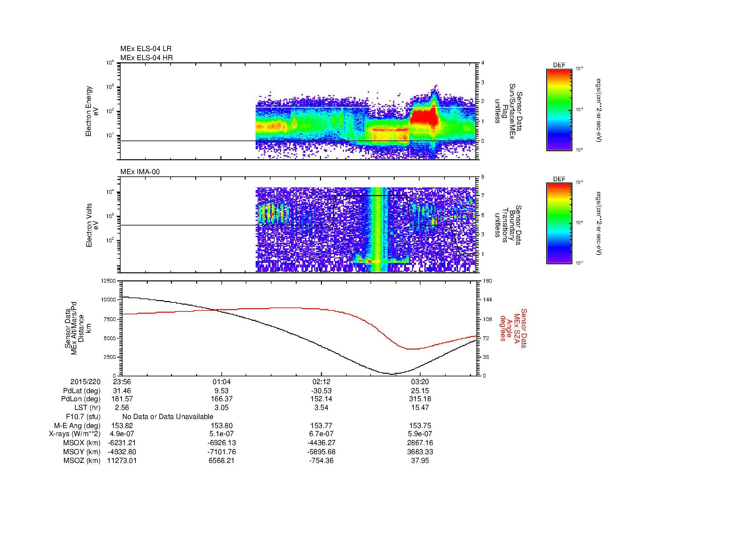Click the 'LST (hr)' row label
This screenshot has height=534, width=756.
[x=87, y=408]
